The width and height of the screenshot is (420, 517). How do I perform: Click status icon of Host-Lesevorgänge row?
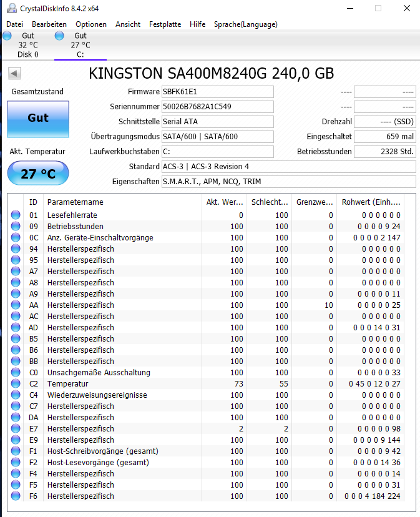tap(16, 462)
